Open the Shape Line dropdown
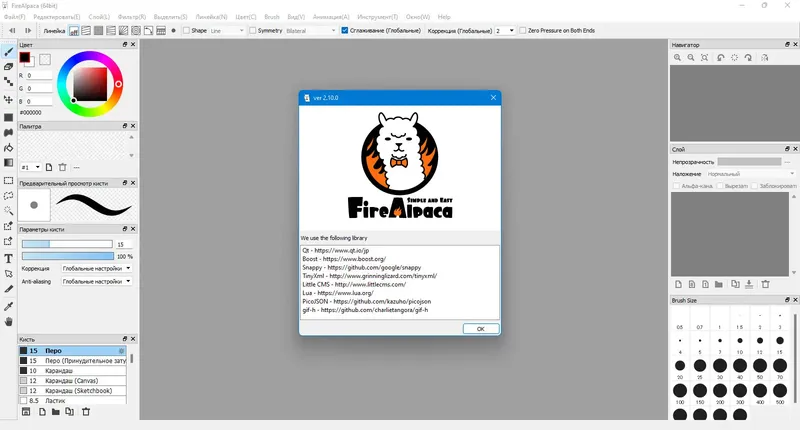The height and width of the screenshot is (430, 800). coord(227,31)
